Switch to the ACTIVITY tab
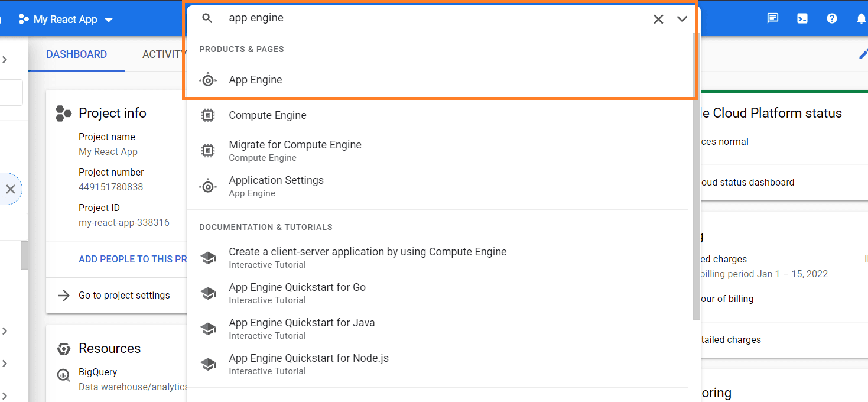This screenshot has height=402, width=868. 164,54
